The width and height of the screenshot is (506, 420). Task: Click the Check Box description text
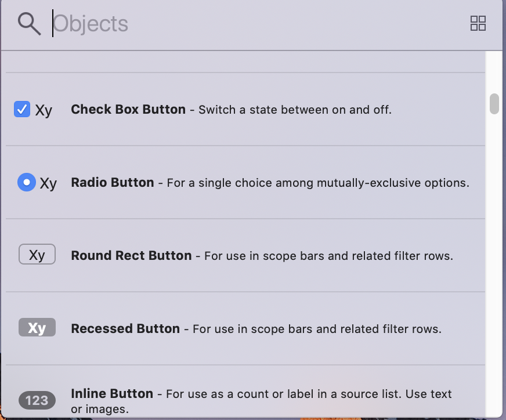[295, 110]
